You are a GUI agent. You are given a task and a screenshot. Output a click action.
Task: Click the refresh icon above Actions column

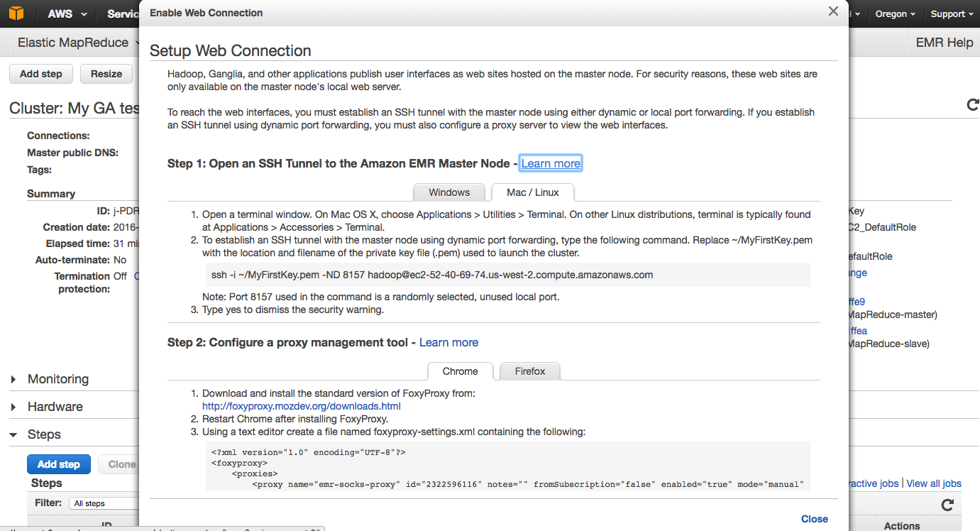(947, 505)
